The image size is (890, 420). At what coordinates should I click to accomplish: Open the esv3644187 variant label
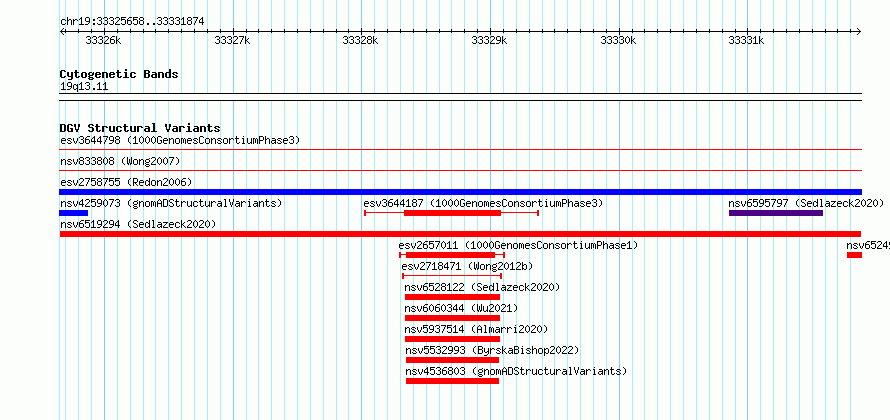[x=483, y=203]
